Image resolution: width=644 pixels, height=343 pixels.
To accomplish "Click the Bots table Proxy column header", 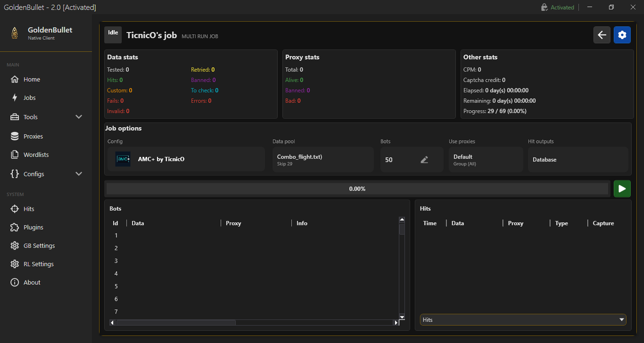I will click(233, 223).
